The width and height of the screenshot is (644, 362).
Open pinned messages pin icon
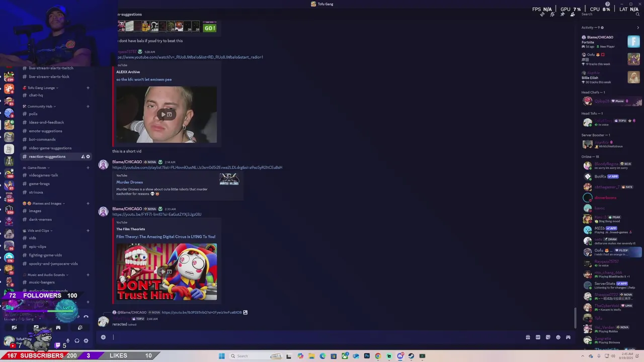coord(562,14)
